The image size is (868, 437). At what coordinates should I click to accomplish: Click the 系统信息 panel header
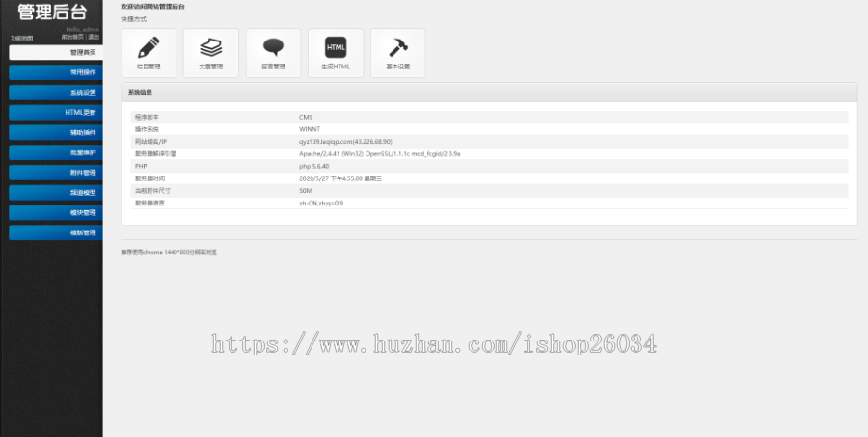[x=489, y=93]
